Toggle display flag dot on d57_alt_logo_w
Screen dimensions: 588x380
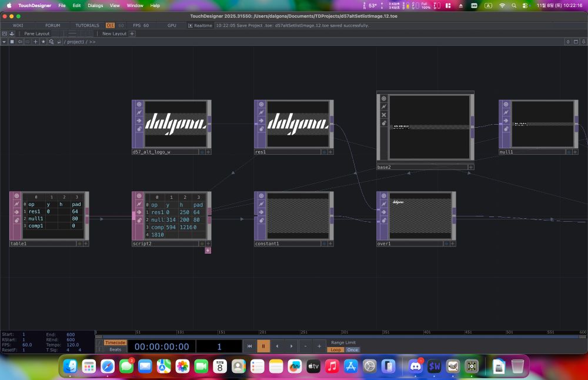pos(202,152)
